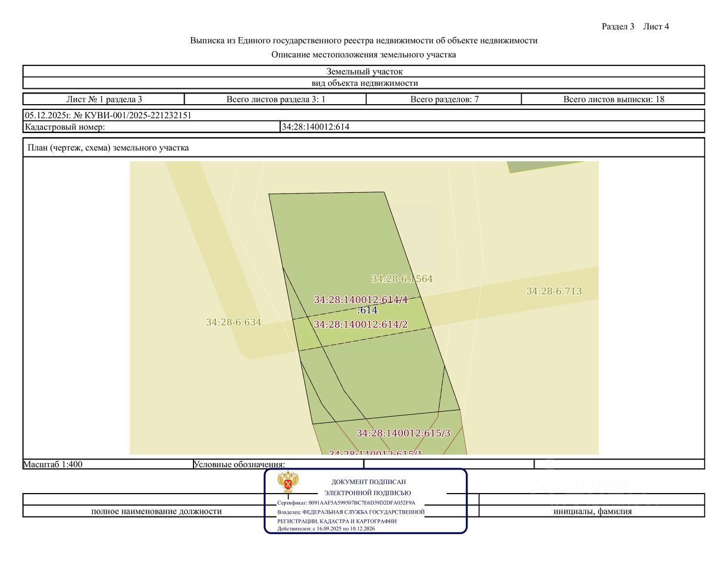Click 'РЕГИСТРАЦИИ, КАДАСТРА И КАРТОГРАФИИ' stamp line
The width and height of the screenshot is (728, 563).
click(337, 521)
